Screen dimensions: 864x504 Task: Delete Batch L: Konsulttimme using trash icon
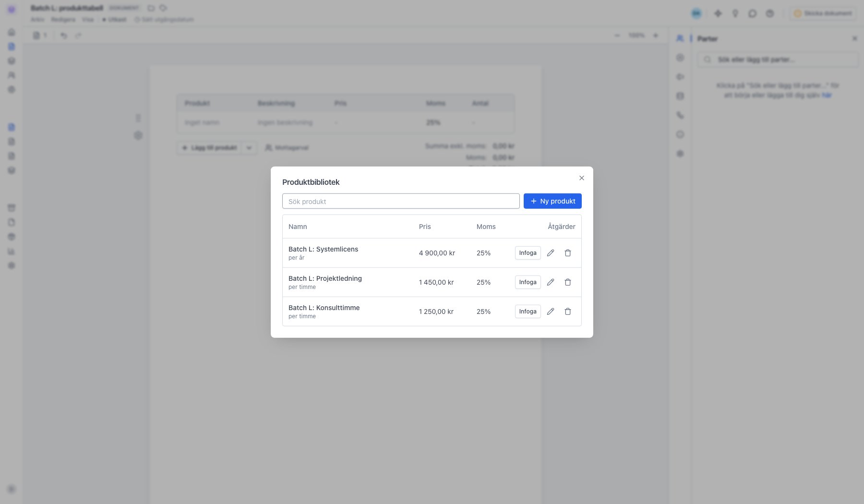point(568,312)
